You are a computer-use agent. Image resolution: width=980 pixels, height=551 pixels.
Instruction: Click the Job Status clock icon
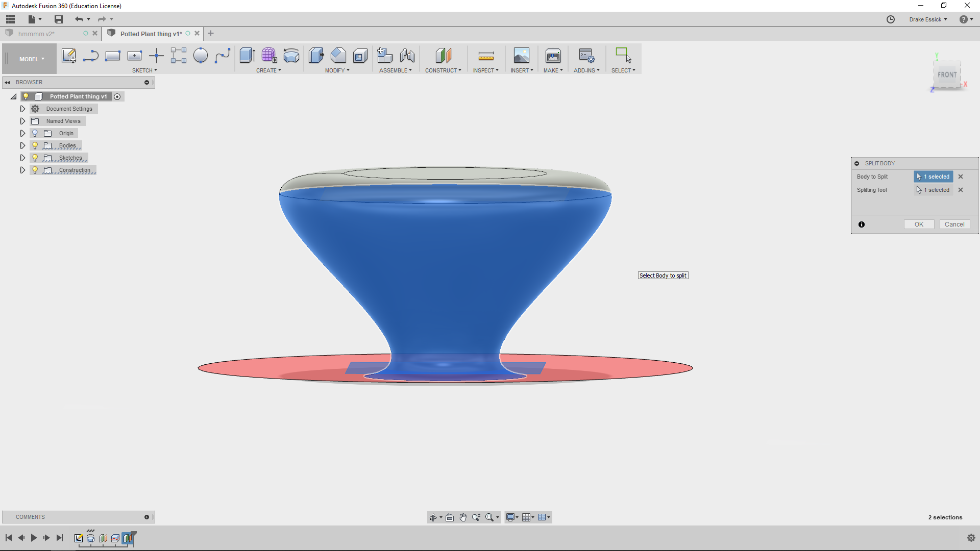891,19
